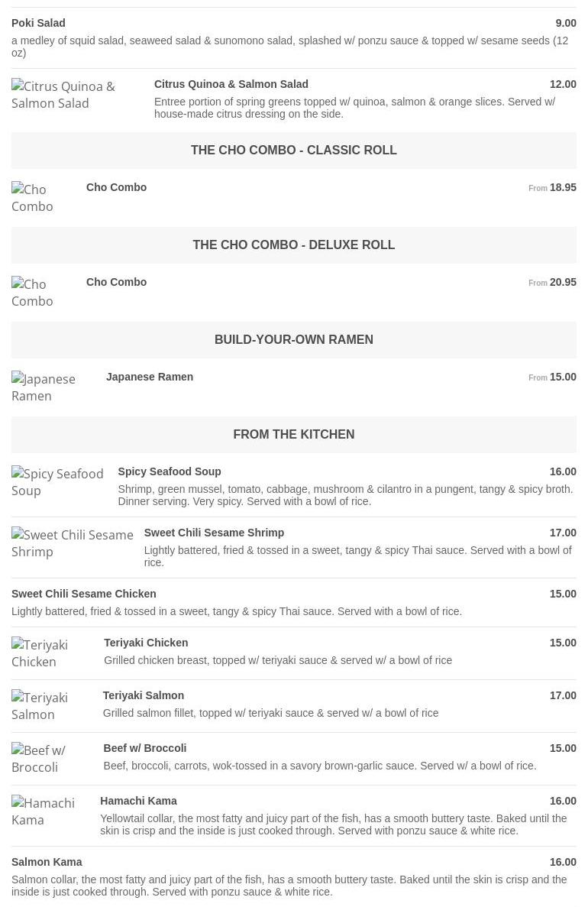
Task: Open the Salmon Kama menu item
Action: [47, 862]
